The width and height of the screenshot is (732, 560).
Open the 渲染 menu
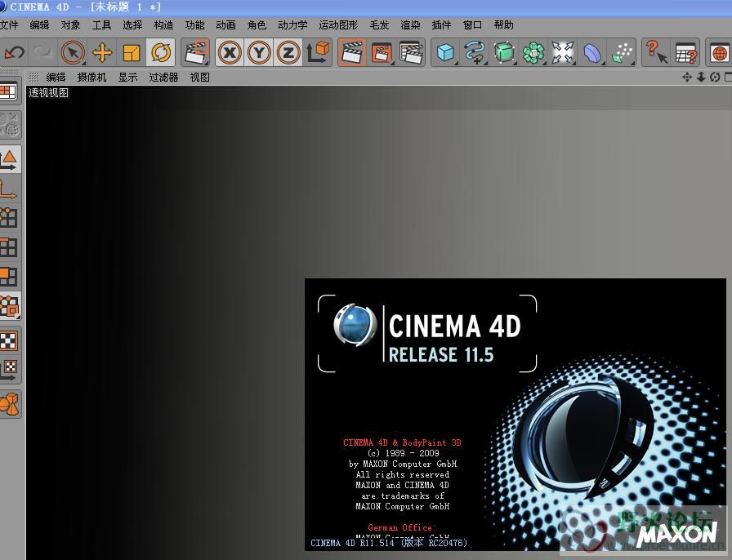tap(410, 24)
